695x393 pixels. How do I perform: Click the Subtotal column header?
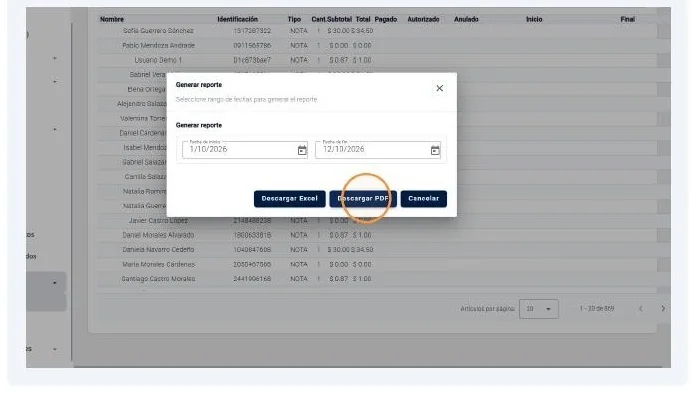pos(340,19)
